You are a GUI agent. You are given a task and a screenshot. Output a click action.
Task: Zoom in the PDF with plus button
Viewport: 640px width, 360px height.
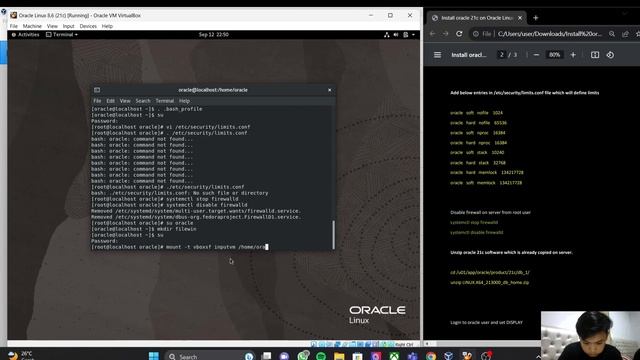(x=573, y=55)
